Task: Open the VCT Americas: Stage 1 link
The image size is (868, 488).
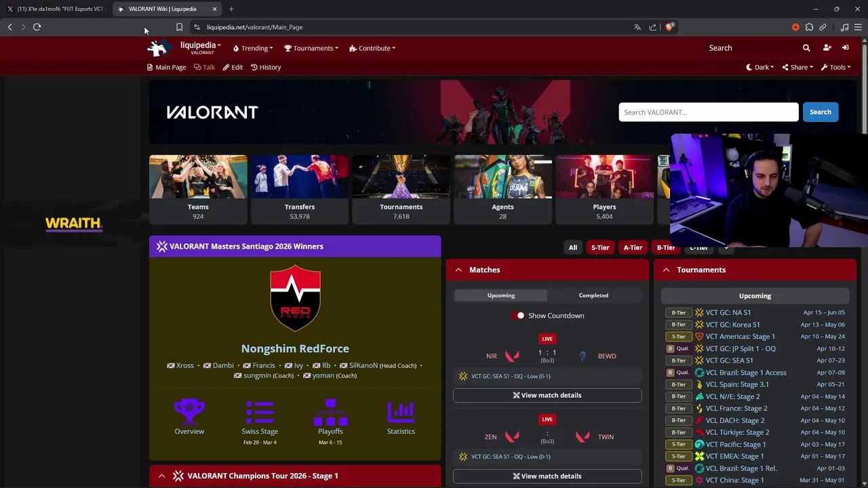Action: coord(740,337)
